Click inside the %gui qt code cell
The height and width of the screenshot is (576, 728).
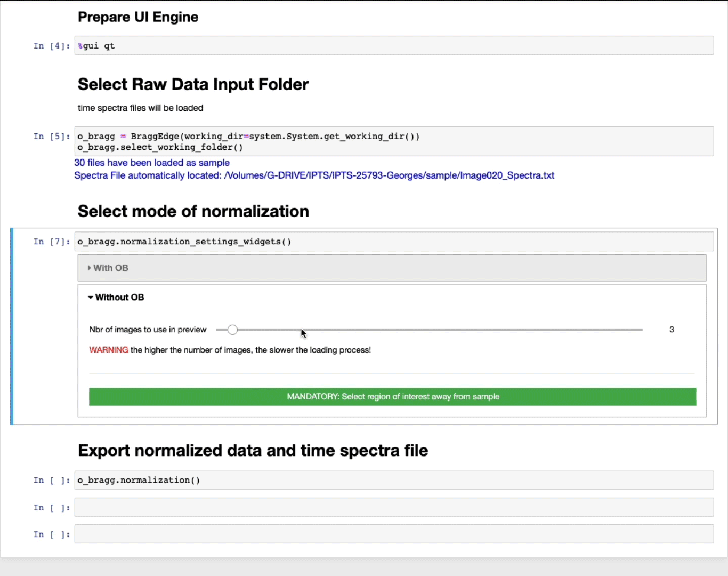393,46
